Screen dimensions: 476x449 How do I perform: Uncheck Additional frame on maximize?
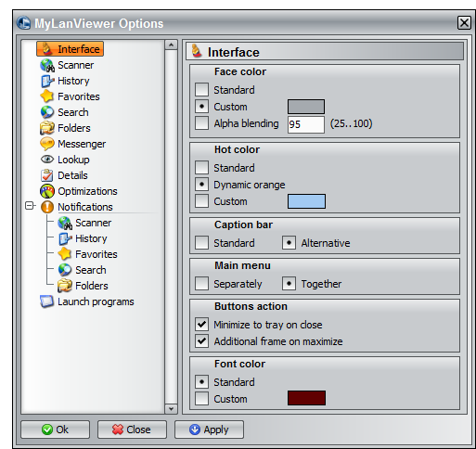click(201, 341)
